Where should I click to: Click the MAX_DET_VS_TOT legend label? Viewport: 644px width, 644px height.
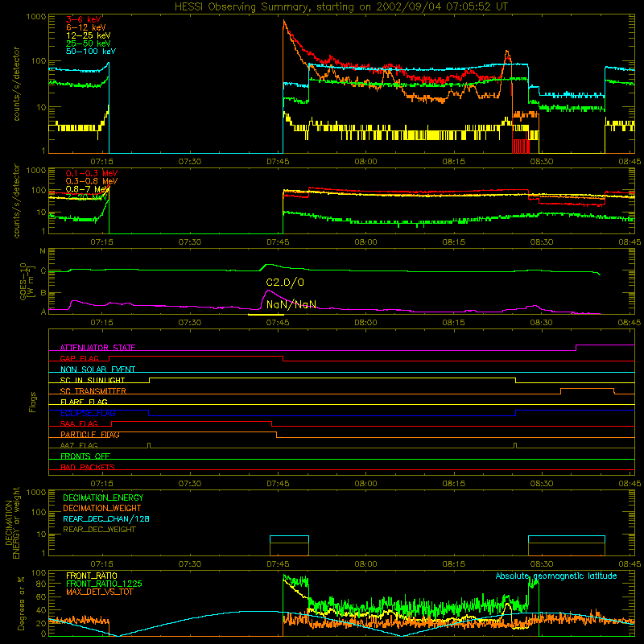[x=99, y=592]
